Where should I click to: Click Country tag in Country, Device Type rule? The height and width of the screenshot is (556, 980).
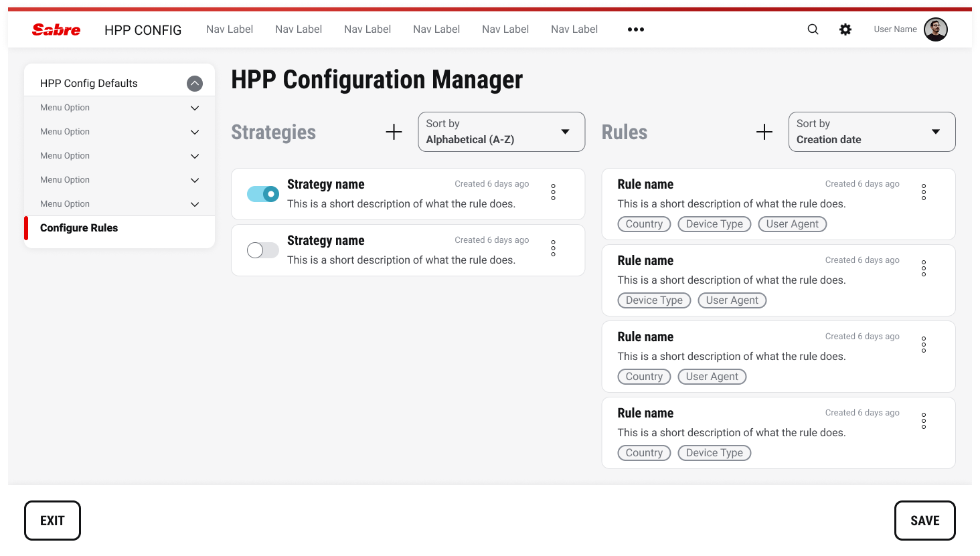tap(644, 453)
